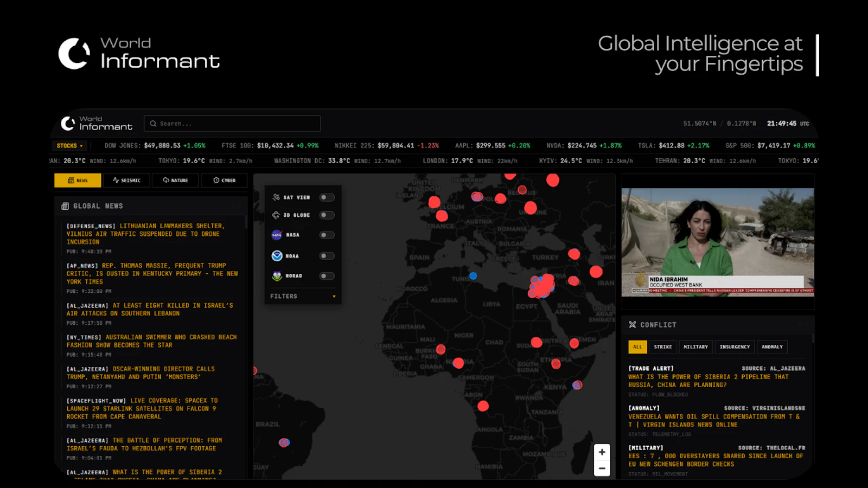Switch to the Cyber tab

pos(224,181)
